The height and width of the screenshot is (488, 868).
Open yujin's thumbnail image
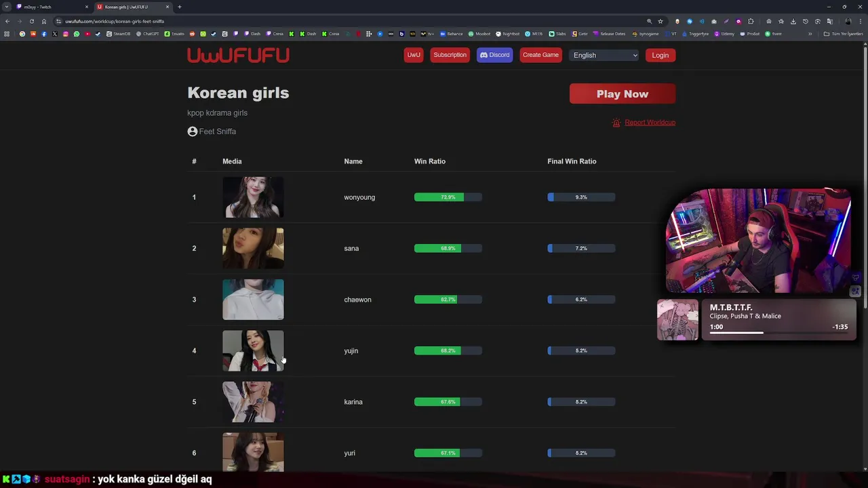[253, 350]
